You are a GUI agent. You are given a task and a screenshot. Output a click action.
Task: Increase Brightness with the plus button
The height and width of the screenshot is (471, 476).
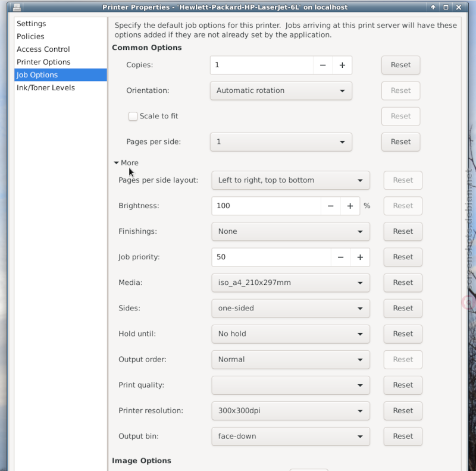pyautogui.click(x=350, y=206)
